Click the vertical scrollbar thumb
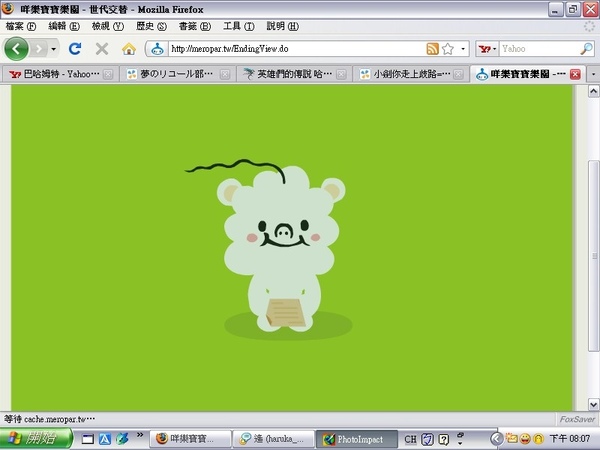Viewport: 600px width, 450px height. point(593,256)
